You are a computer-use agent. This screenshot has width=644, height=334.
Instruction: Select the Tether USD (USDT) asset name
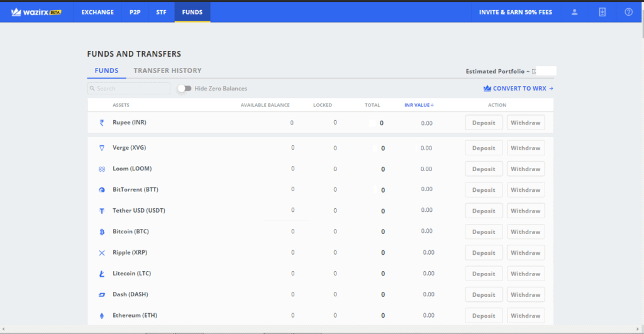point(139,210)
